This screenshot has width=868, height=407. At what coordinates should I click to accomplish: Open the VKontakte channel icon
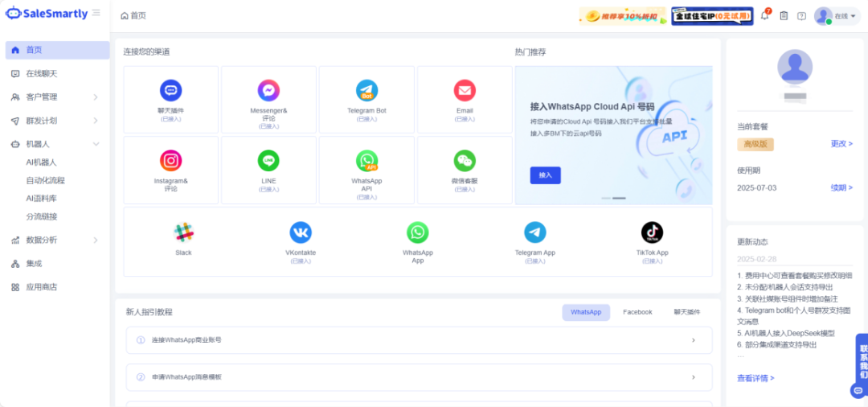(x=301, y=232)
